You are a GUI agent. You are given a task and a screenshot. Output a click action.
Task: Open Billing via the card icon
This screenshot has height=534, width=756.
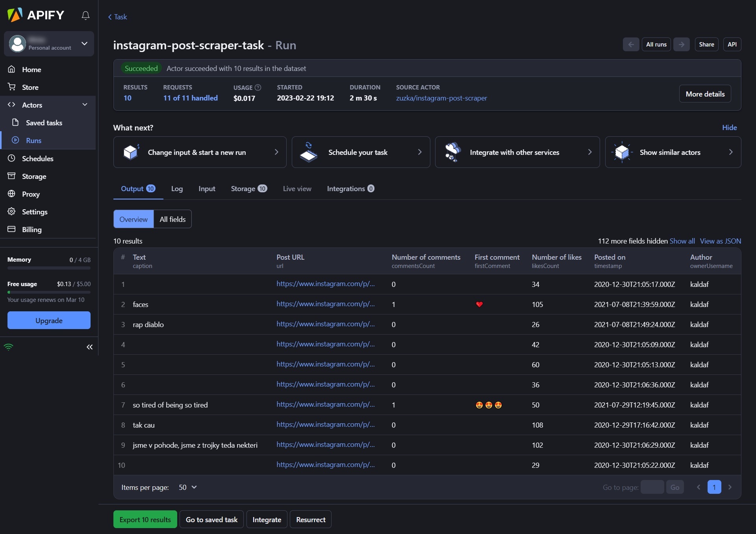[12, 229]
